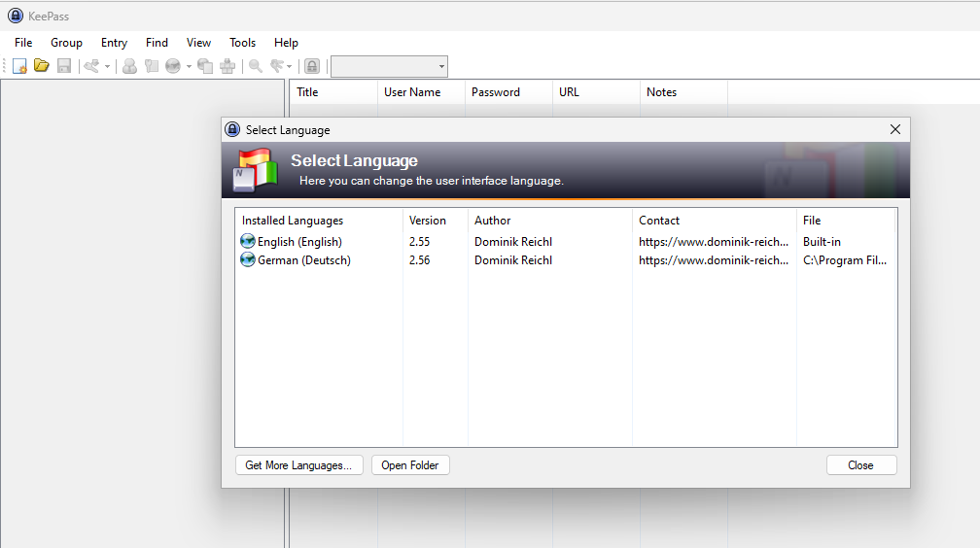
Task: Click the Version column header
Action: pos(436,220)
